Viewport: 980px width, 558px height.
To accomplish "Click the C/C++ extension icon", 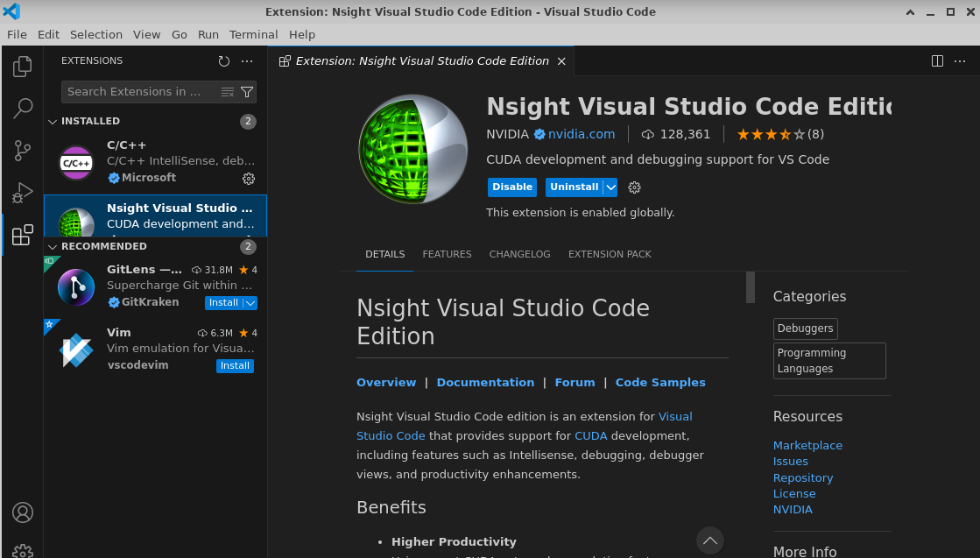I will (76, 163).
